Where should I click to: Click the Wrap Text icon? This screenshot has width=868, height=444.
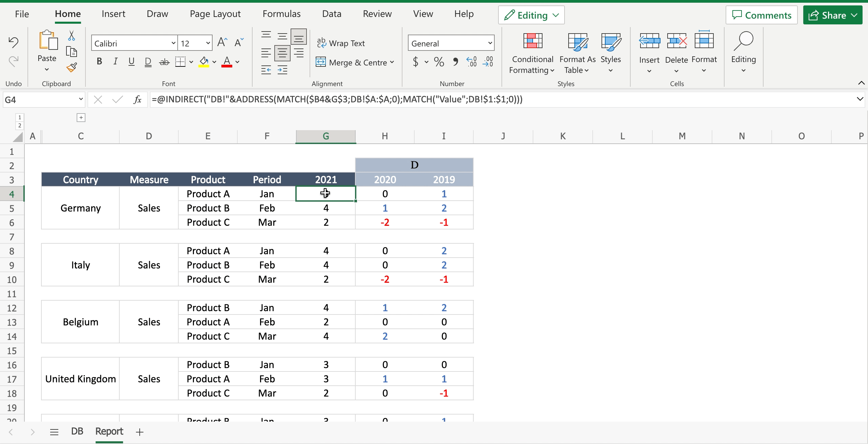[342, 43]
